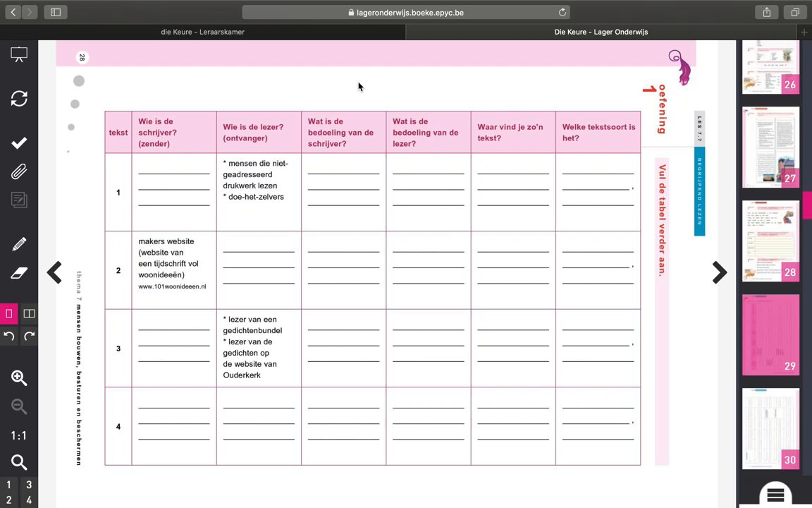Click page number 28 circle
812x508 pixels.
tap(82, 58)
